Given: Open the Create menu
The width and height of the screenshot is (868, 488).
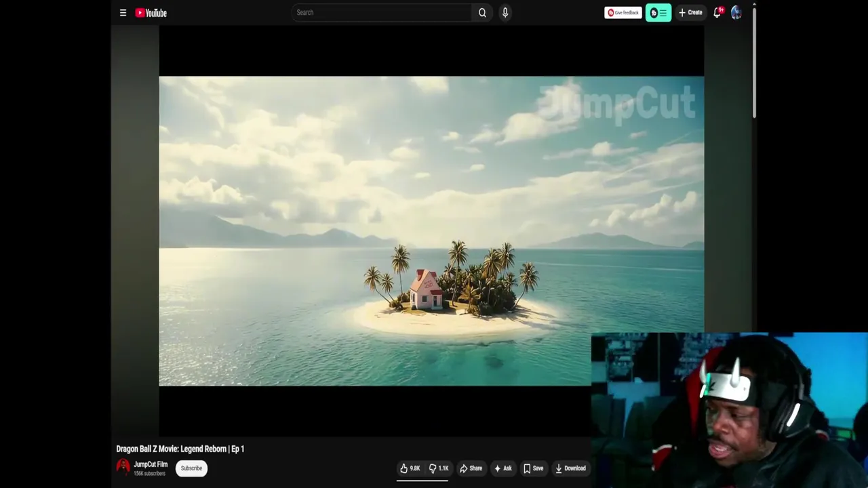Looking at the screenshot, I should click(x=690, y=12).
